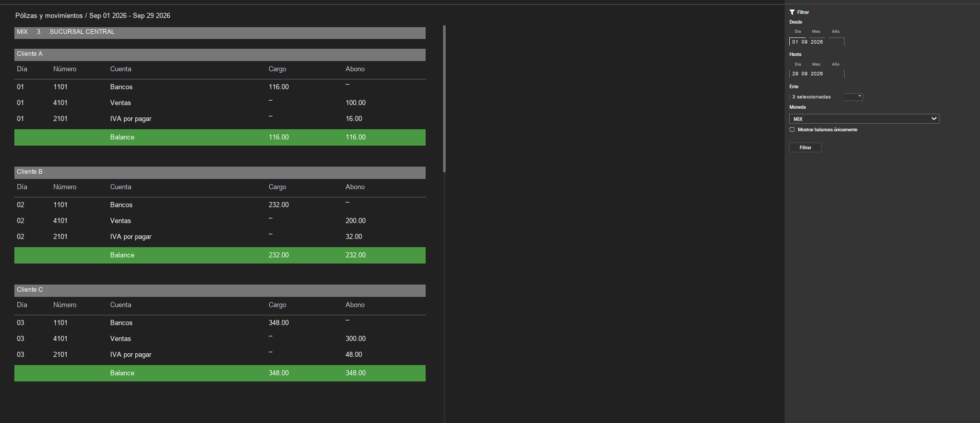The width and height of the screenshot is (980, 423).
Task: Click the 32.00 abono in Cliente B
Action: [354, 237]
